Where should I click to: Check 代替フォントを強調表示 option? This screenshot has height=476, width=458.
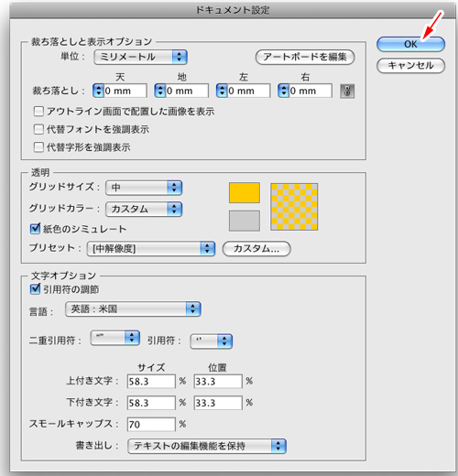pyautogui.click(x=38, y=129)
